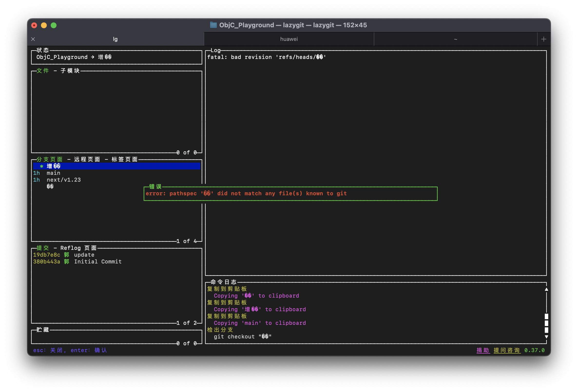The image size is (578, 392).
Task: Click the command log scrollbar thumb
Action: pyautogui.click(x=546, y=323)
